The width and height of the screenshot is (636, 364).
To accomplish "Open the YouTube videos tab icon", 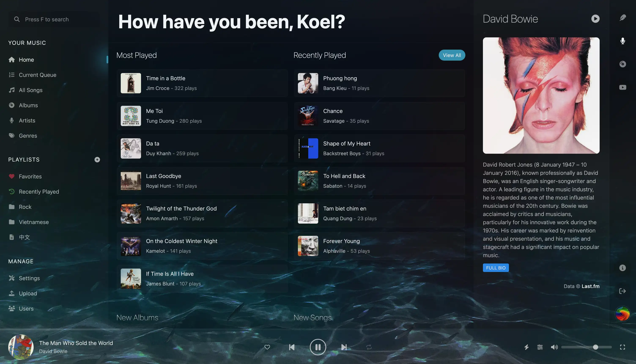I will (x=622, y=87).
